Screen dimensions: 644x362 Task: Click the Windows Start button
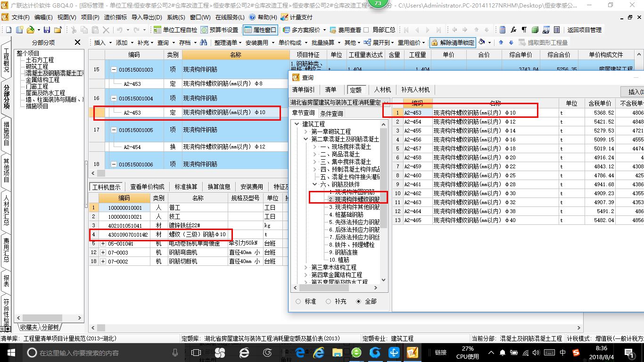11,353
